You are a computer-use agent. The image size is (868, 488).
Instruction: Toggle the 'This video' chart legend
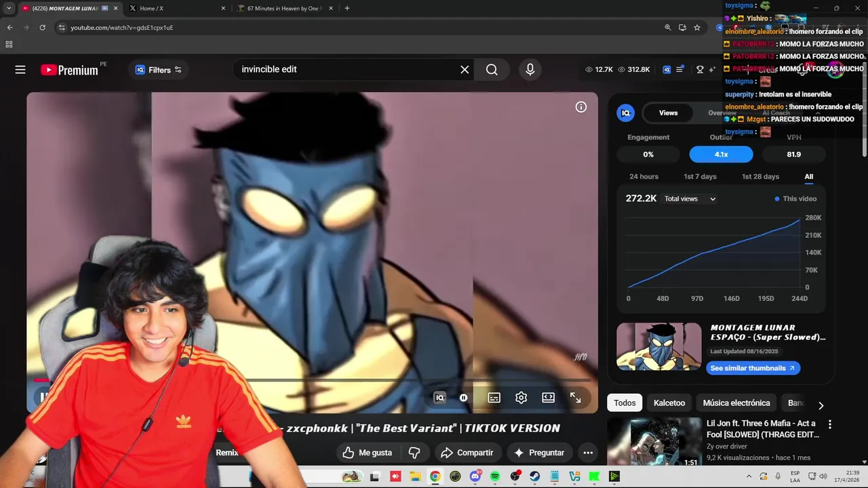click(795, 199)
